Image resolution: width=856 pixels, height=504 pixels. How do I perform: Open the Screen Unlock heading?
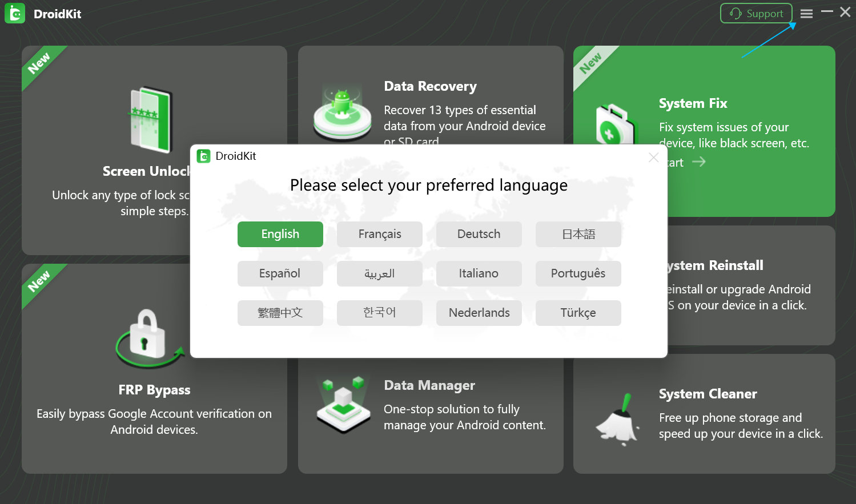(146, 171)
